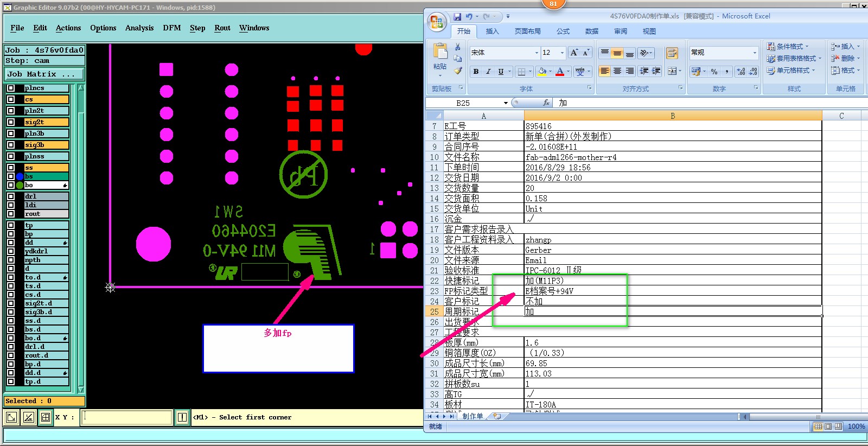Image resolution: width=868 pixels, height=446 pixels.
Task: Toggle the bs layer checkbox
Action: coord(11,176)
